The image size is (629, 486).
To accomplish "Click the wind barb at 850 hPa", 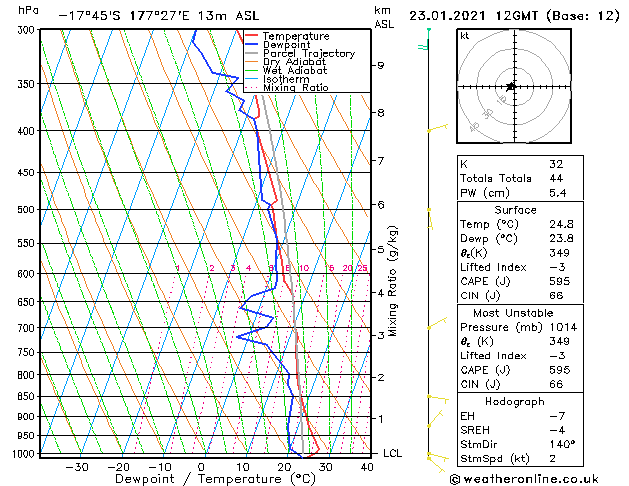I will (x=438, y=399).
